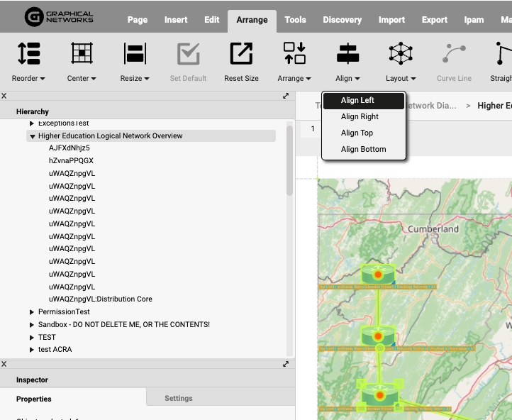512x420 pixels.
Task: Open the Settings tab in Inspector
Action: pos(179,398)
